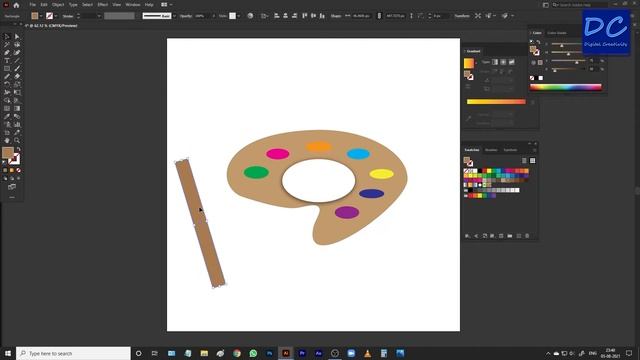Viewport: 640px width, 360px height.
Task: Click the gradient slider bar in Gradient panel
Action: click(496, 102)
